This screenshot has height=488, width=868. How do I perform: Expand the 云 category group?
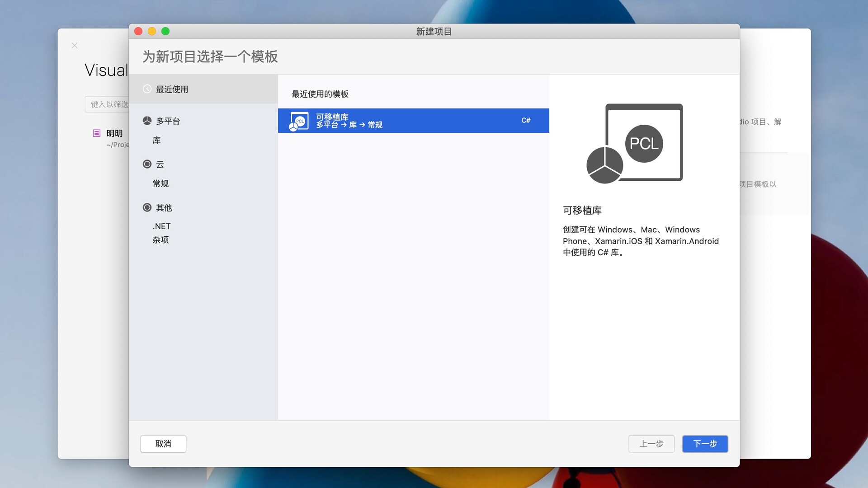pyautogui.click(x=159, y=164)
